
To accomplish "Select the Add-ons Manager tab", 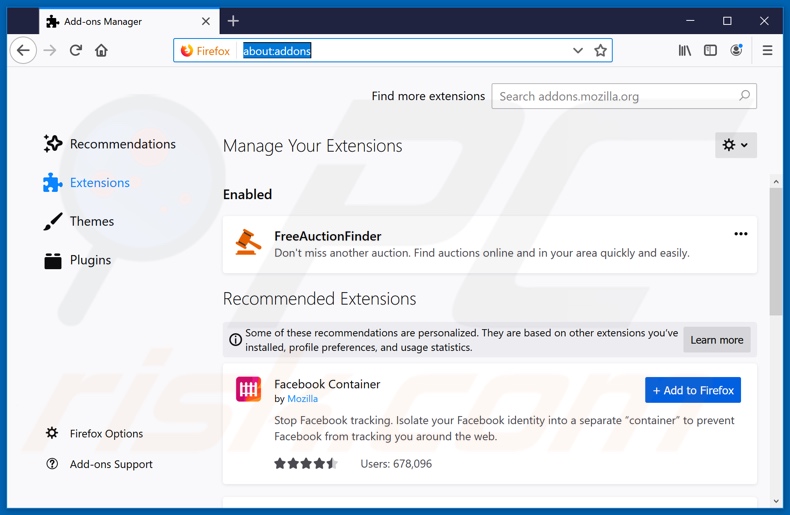I will [129, 21].
